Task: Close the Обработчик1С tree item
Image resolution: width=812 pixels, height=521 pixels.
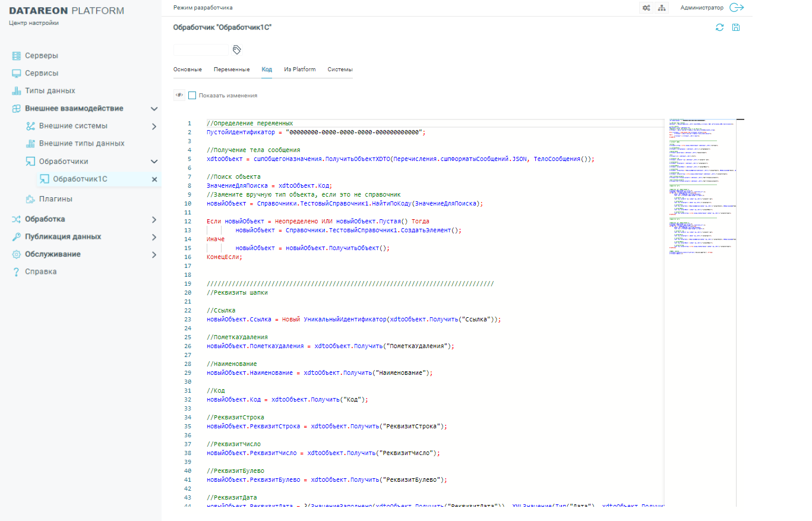Action: coord(154,179)
